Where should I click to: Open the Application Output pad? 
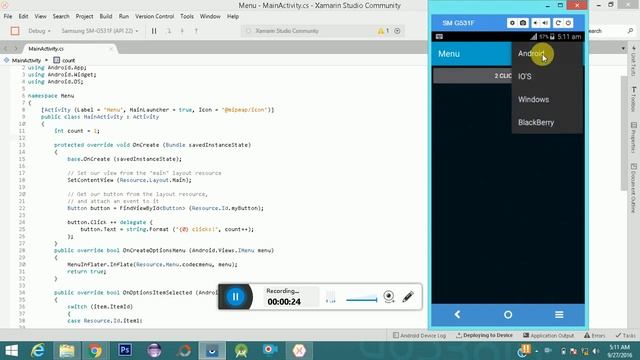[x=548, y=336]
